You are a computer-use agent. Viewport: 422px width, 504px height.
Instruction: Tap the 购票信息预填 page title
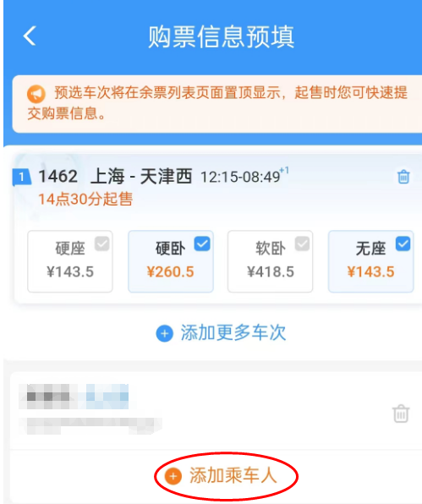221,36
